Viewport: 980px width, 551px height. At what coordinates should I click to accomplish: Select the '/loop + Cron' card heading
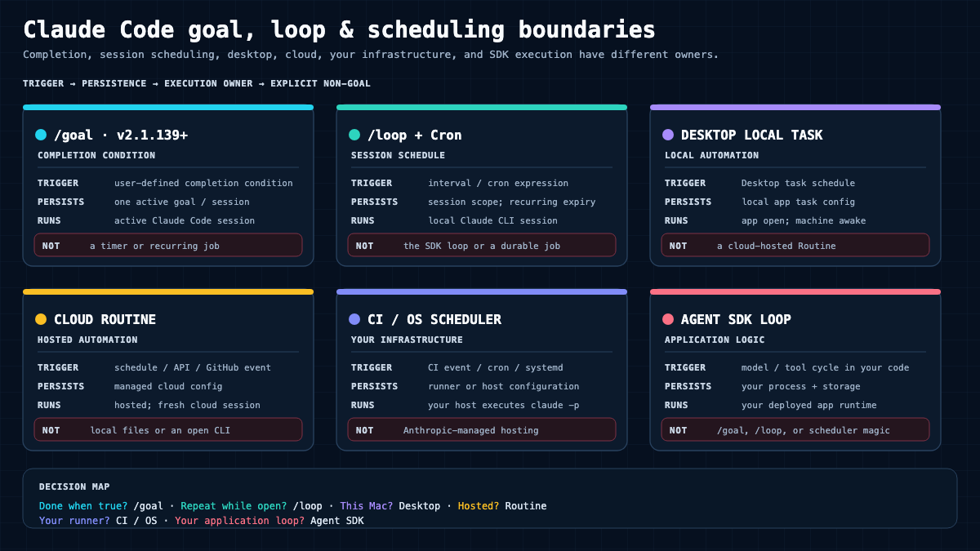click(x=415, y=135)
